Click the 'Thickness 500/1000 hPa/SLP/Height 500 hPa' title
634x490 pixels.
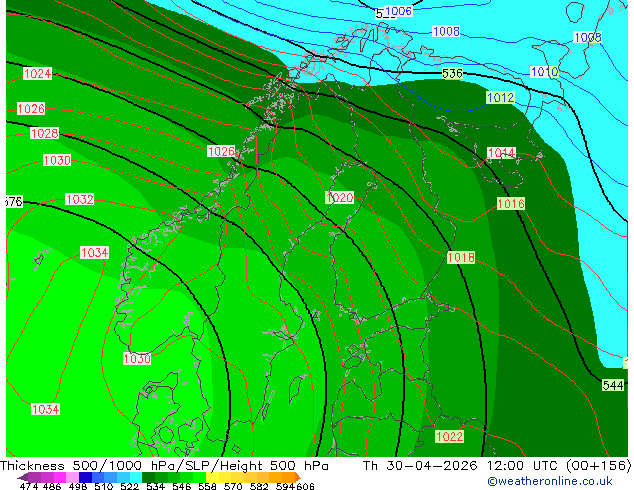point(164,466)
